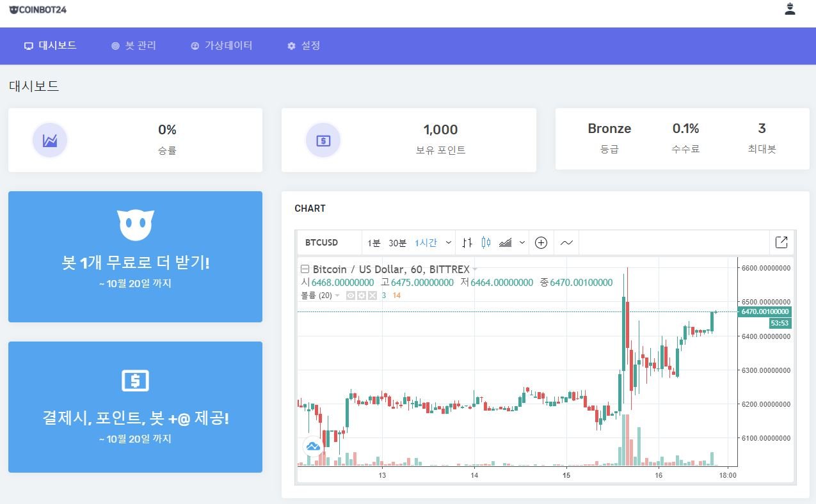
Task: Open the compare symbol plus icon
Action: 541,242
